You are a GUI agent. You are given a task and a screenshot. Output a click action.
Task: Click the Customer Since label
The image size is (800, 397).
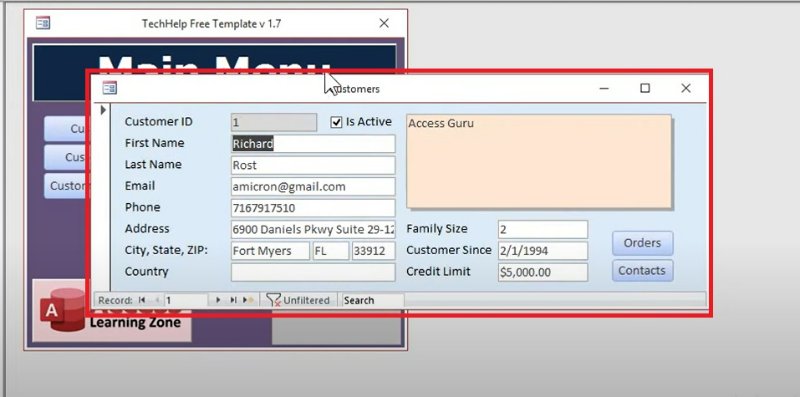(449, 250)
